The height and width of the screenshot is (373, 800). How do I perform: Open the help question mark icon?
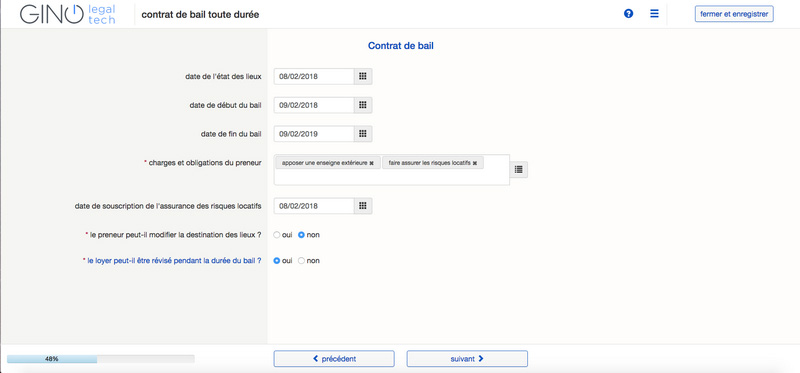629,14
